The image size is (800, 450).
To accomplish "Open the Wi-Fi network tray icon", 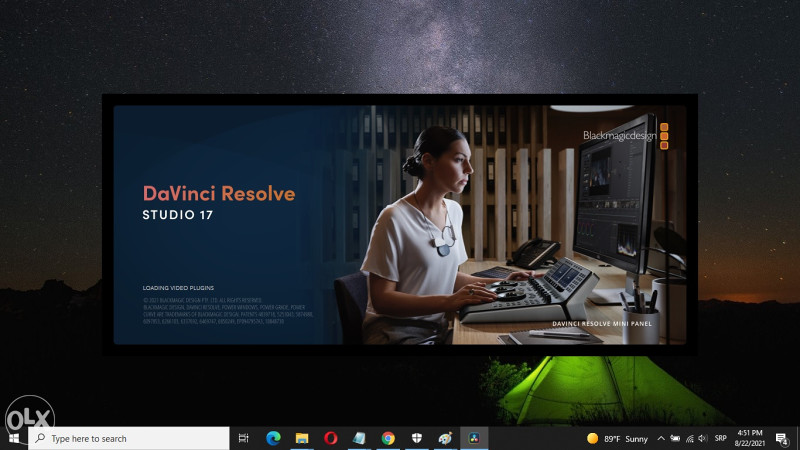I will tap(689, 438).
